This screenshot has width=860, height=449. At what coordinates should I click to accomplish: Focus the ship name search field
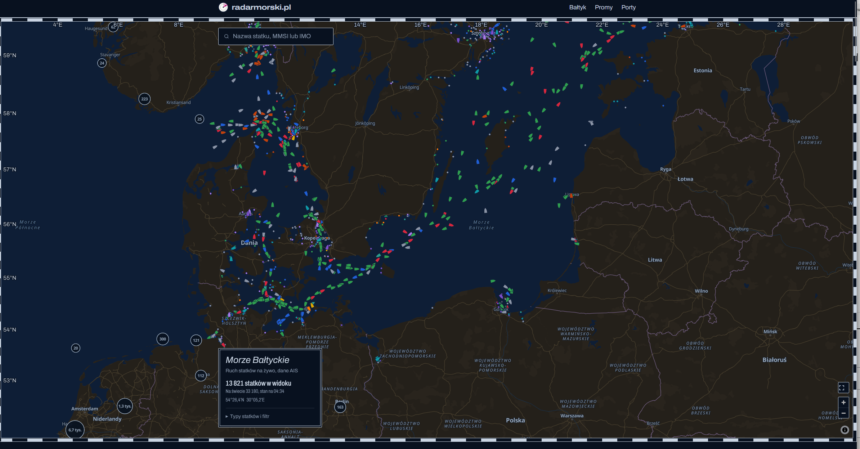coord(276,36)
